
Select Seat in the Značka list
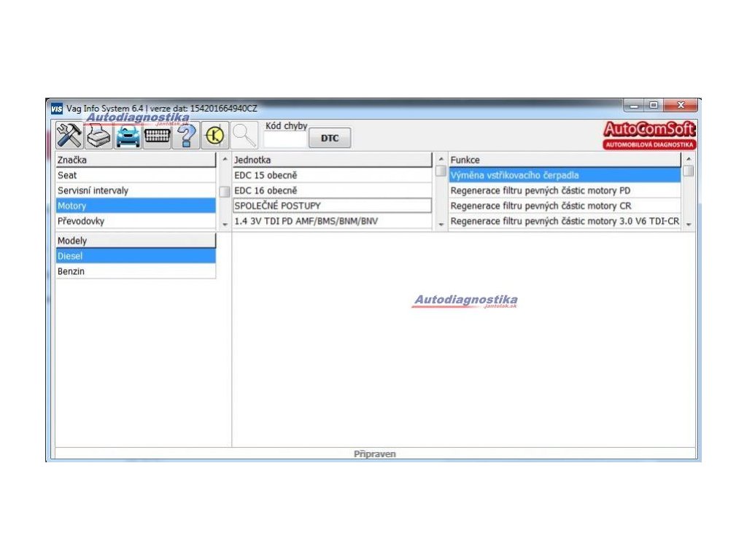pyautogui.click(x=136, y=175)
